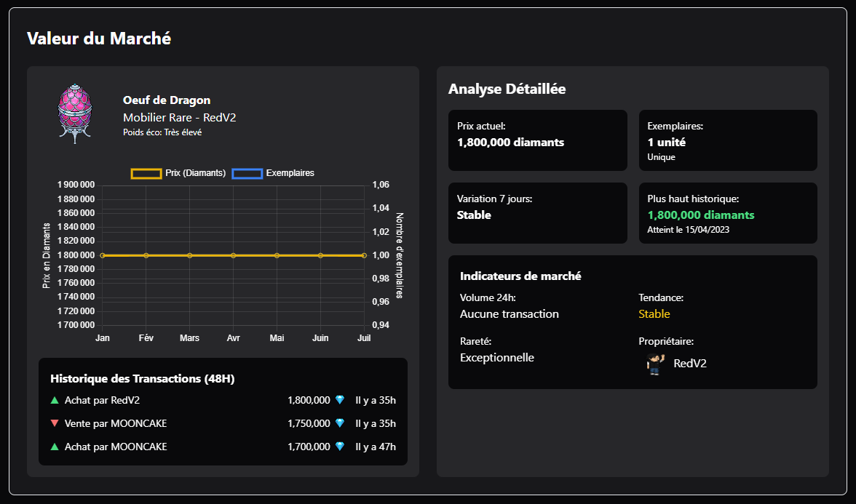Click the Tendance label

(661, 298)
